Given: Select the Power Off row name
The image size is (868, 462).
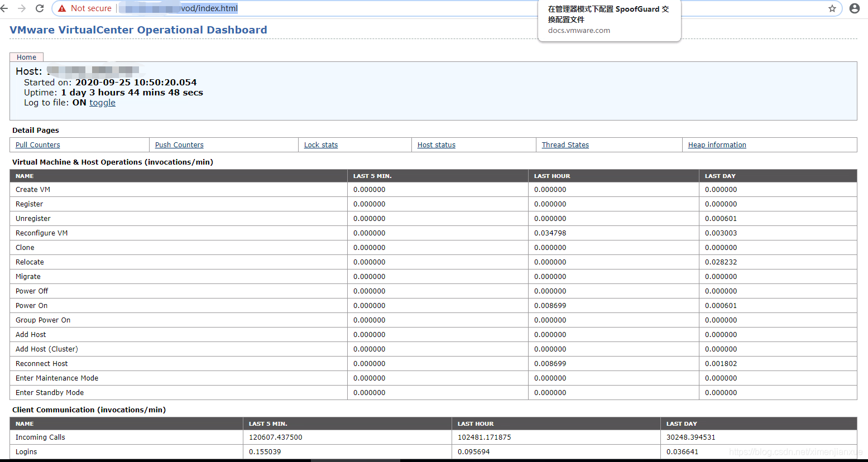Looking at the screenshot, I should 32,291.
